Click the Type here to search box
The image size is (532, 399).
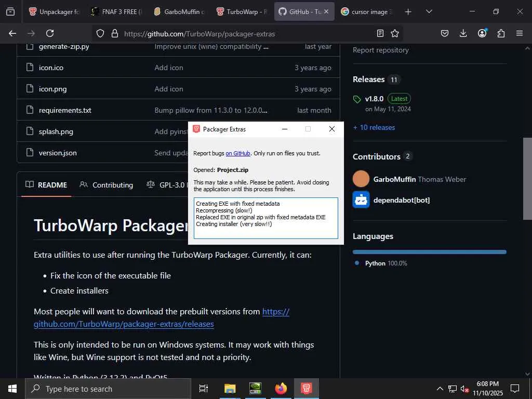(x=108, y=389)
